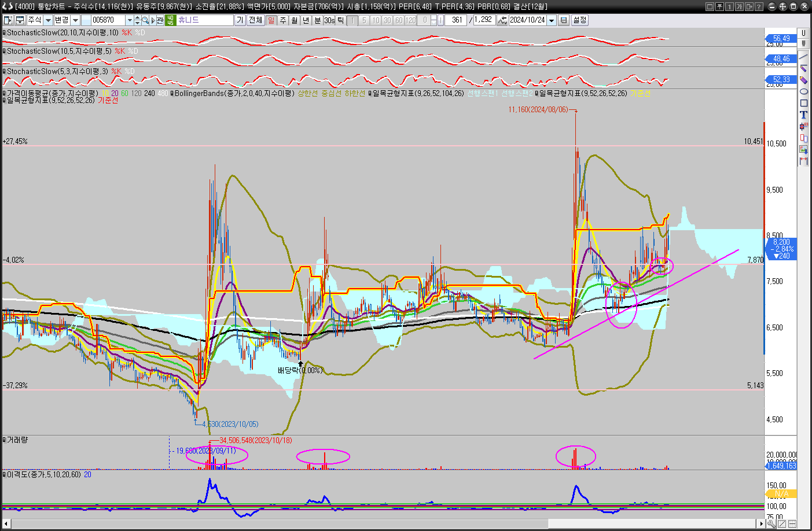
Task: Click the stock code up-down stepper
Action: tap(137, 20)
